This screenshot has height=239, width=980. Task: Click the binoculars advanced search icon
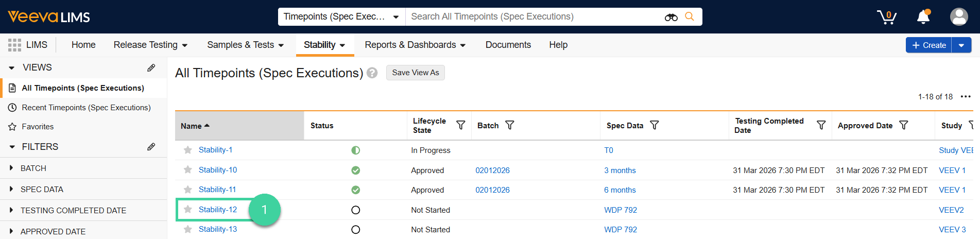point(670,17)
